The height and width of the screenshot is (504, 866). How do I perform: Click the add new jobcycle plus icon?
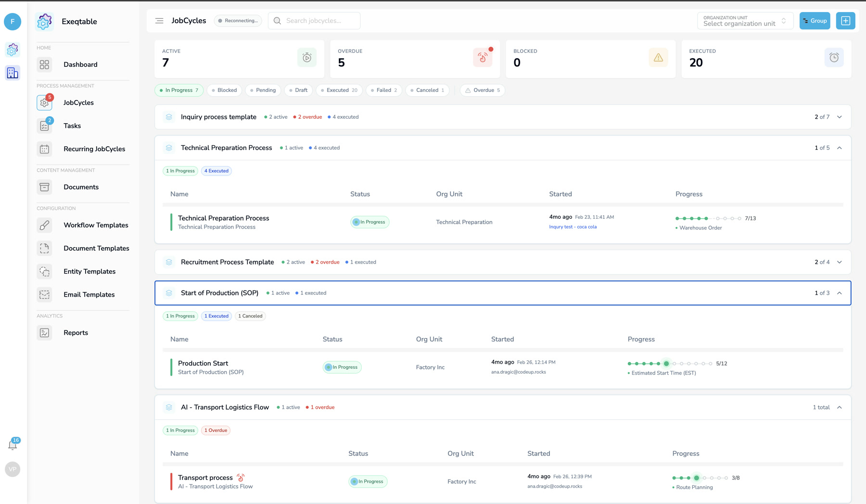[x=845, y=21]
